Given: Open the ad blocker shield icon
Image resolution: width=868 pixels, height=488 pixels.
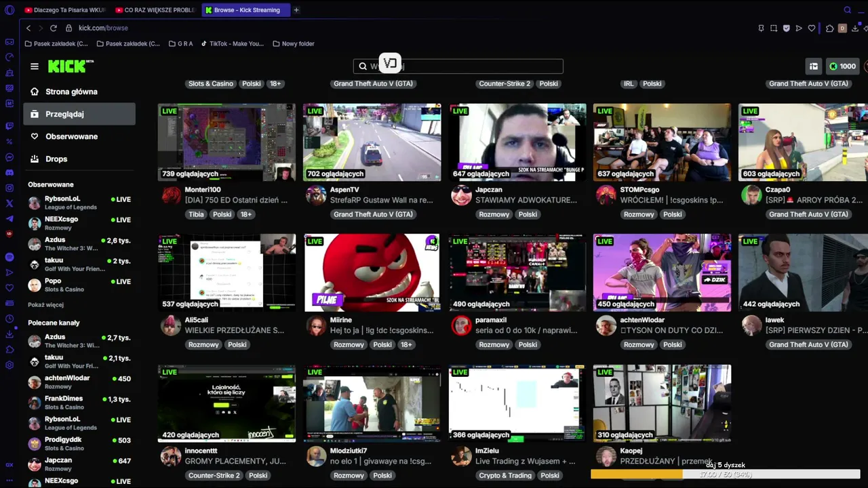Looking at the screenshot, I should [786, 28].
